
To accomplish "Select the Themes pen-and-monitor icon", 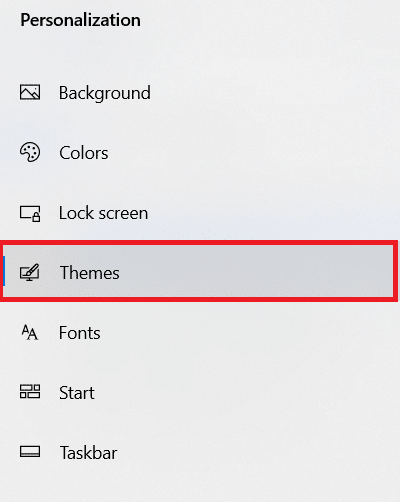I will (x=30, y=272).
